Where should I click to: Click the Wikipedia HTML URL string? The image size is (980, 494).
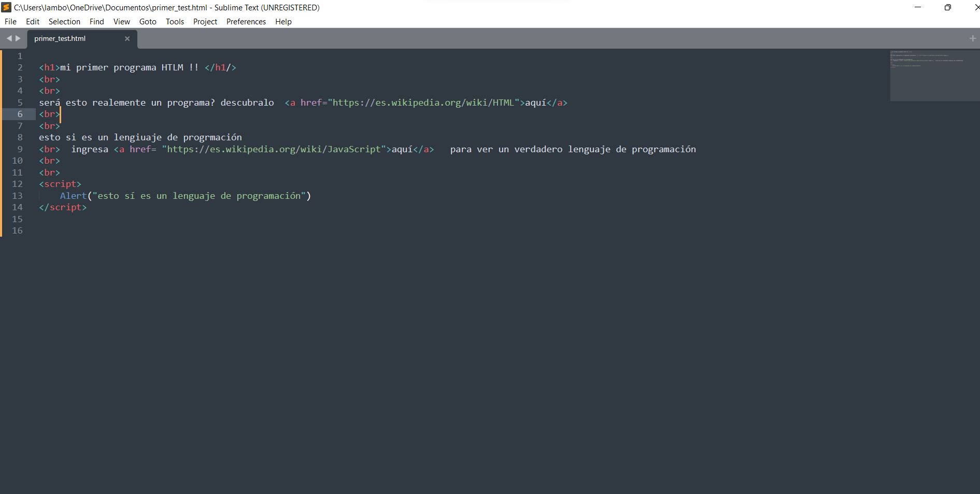pyautogui.click(x=424, y=103)
